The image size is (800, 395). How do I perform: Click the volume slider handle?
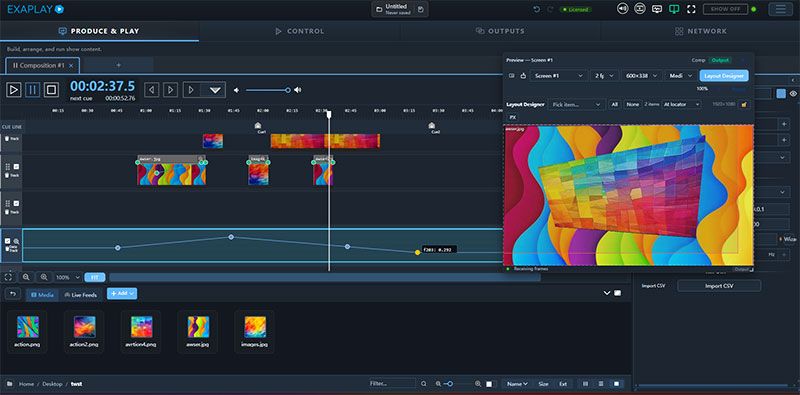point(288,90)
